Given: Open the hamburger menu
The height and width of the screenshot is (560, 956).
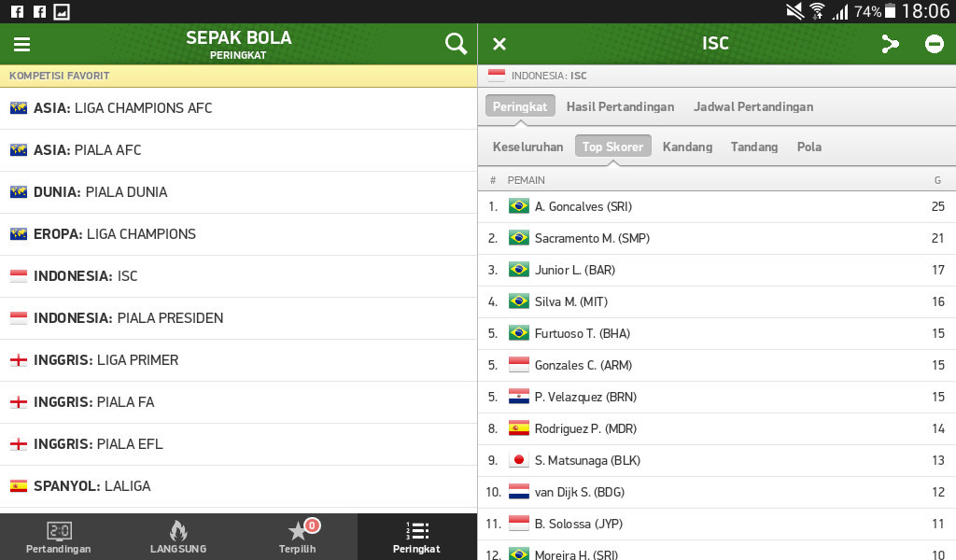Looking at the screenshot, I should (22, 44).
